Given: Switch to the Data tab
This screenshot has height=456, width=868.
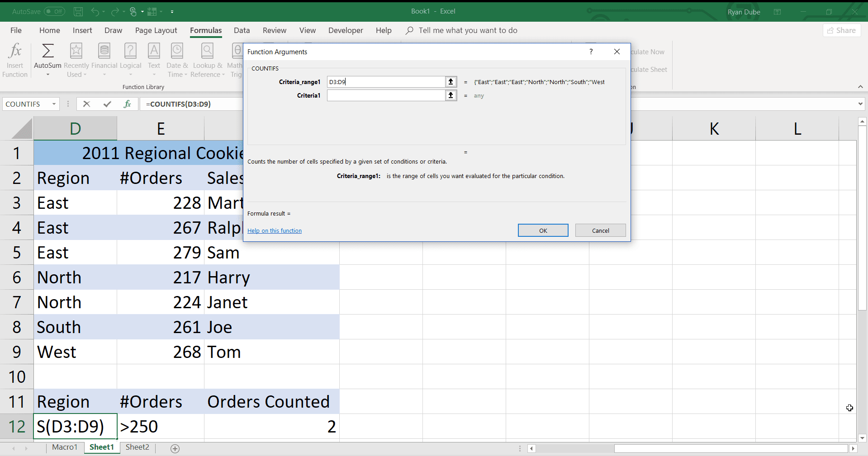Looking at the screenshot, I should 242,30.
